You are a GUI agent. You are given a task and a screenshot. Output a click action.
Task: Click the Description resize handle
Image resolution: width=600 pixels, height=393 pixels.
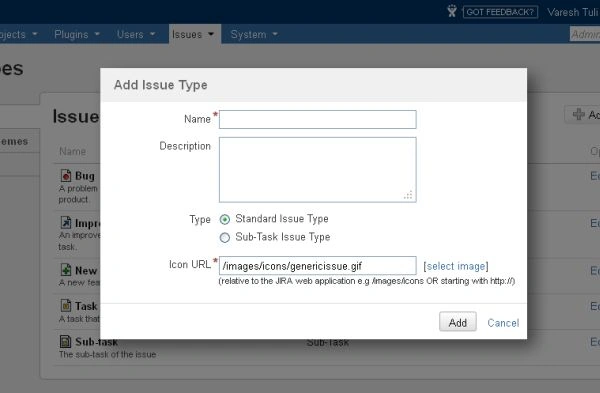click(x=408, y=195)
